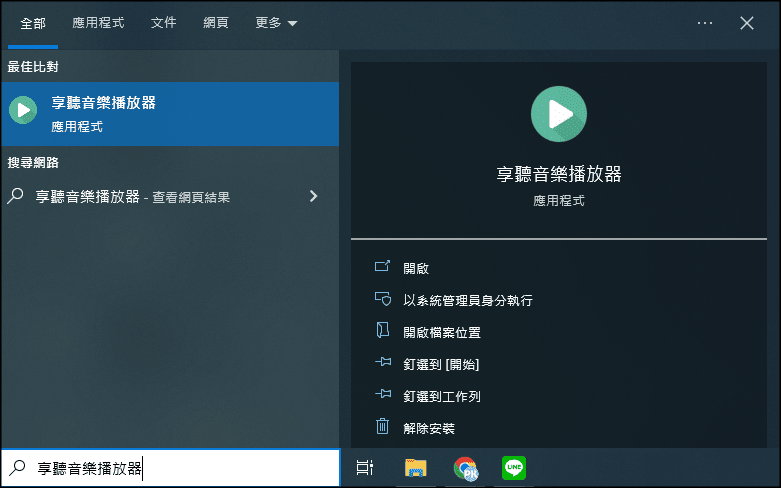Click the trash can uninstall icon

pos(382,426)
